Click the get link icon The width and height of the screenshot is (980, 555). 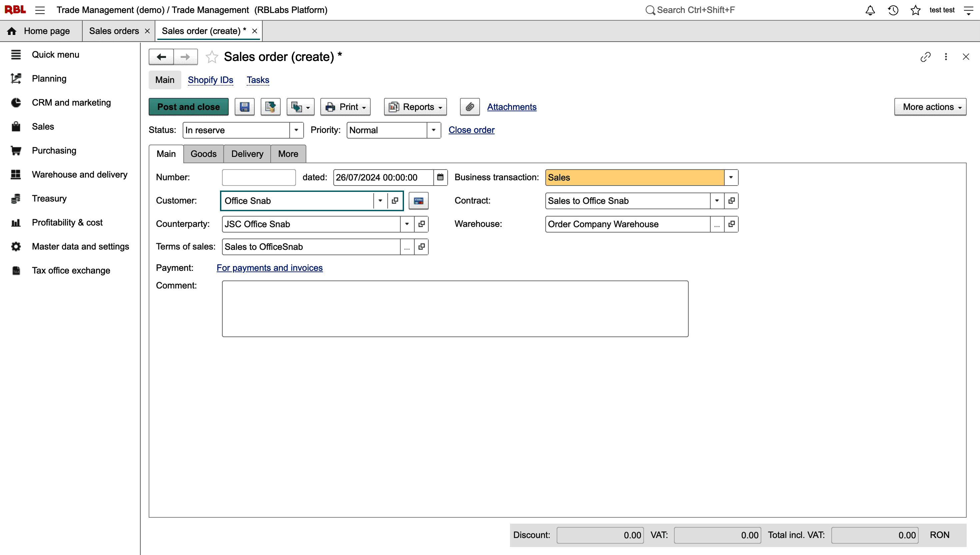(x=925, y=57)
